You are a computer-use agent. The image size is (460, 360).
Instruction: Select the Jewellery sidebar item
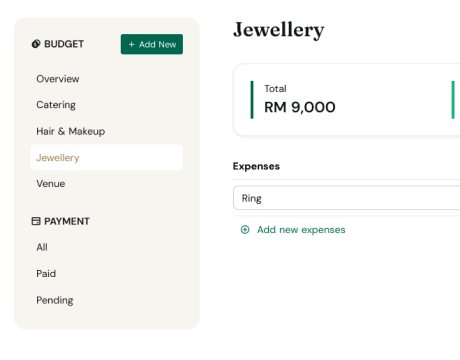tap(107, 157)
